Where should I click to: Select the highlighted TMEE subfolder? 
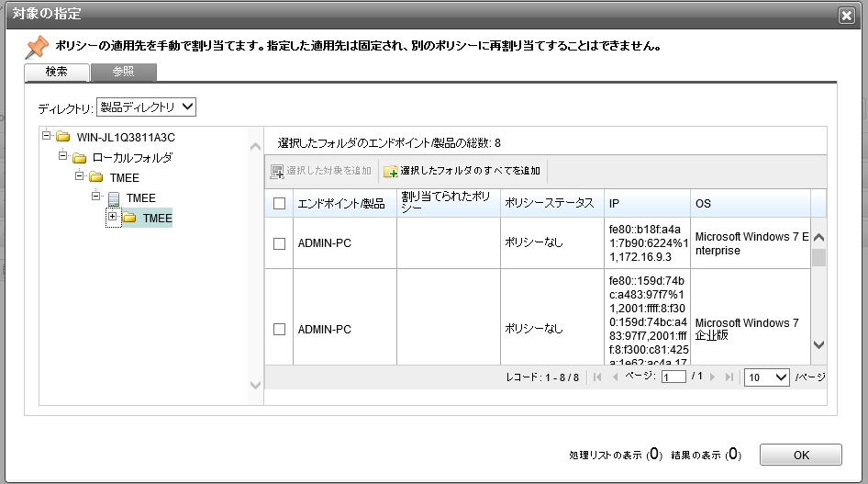point(157,218)
